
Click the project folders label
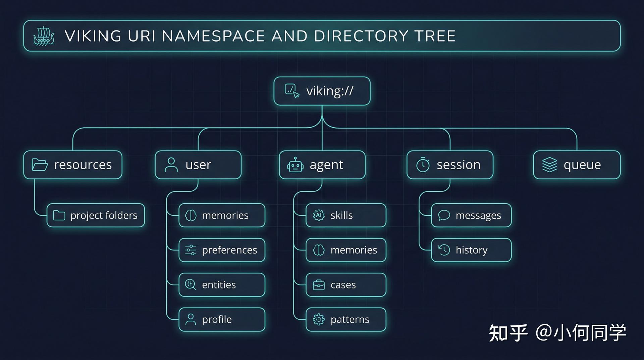point(104,216)
